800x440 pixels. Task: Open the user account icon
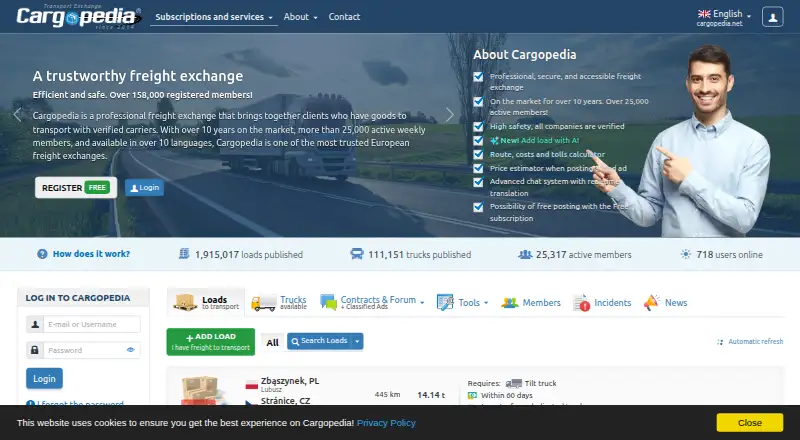772,17
